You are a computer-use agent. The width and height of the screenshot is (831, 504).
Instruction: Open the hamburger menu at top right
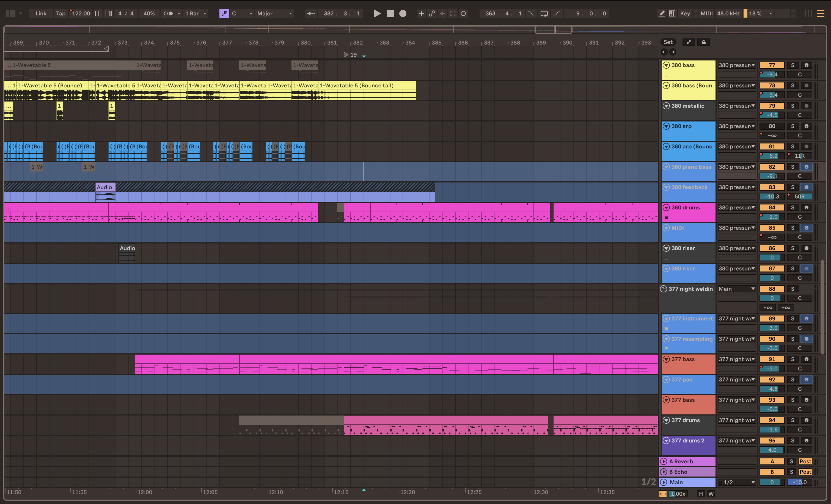821,13
